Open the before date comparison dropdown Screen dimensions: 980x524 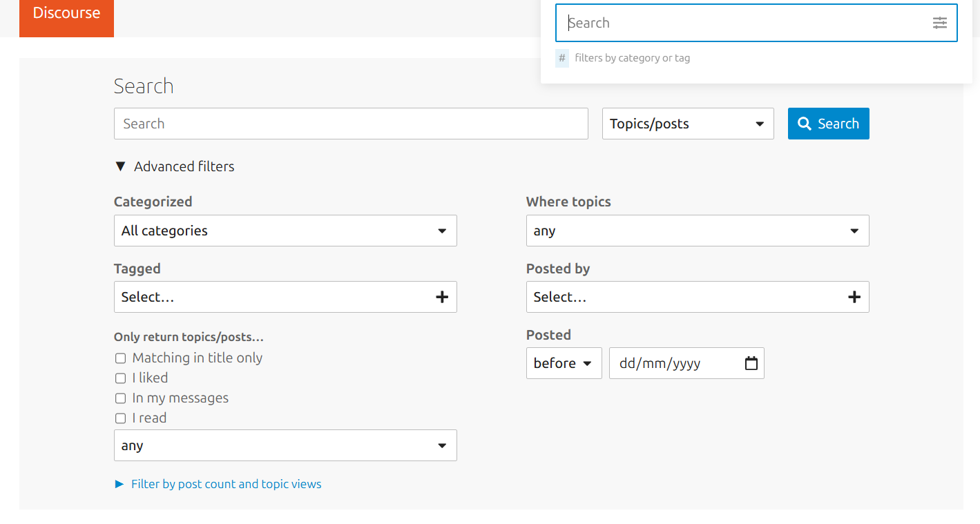[x=564, y=363]
